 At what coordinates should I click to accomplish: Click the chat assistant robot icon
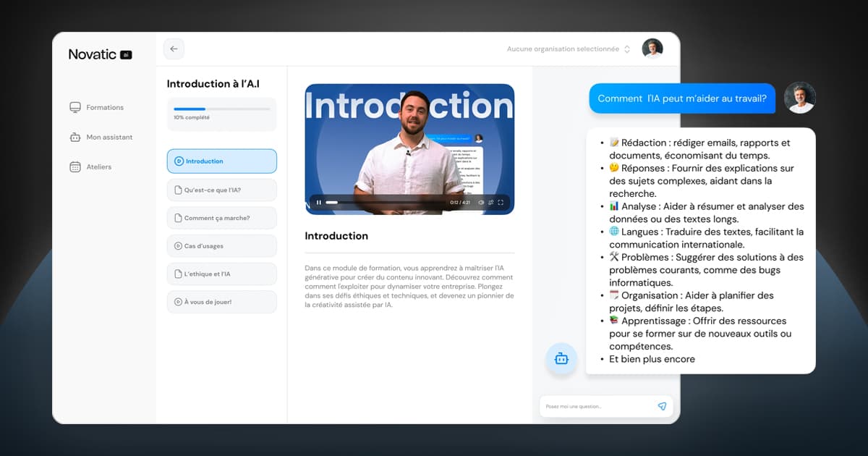pos(562,358)
